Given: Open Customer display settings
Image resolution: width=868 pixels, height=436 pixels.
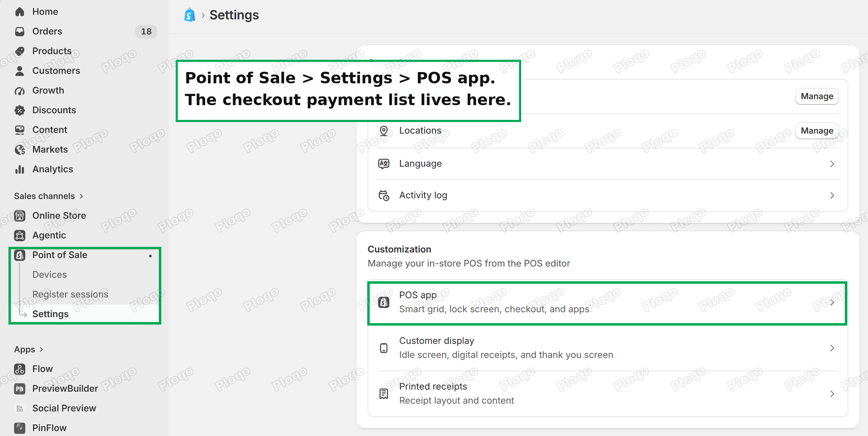Looking at the screenshot, I should pos(608,348).
